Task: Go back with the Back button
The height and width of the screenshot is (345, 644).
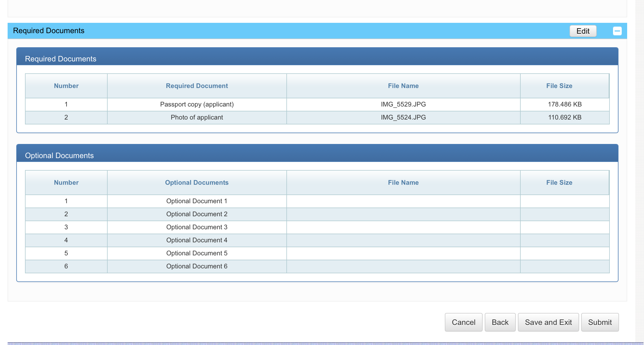Action: coord(500,322)
